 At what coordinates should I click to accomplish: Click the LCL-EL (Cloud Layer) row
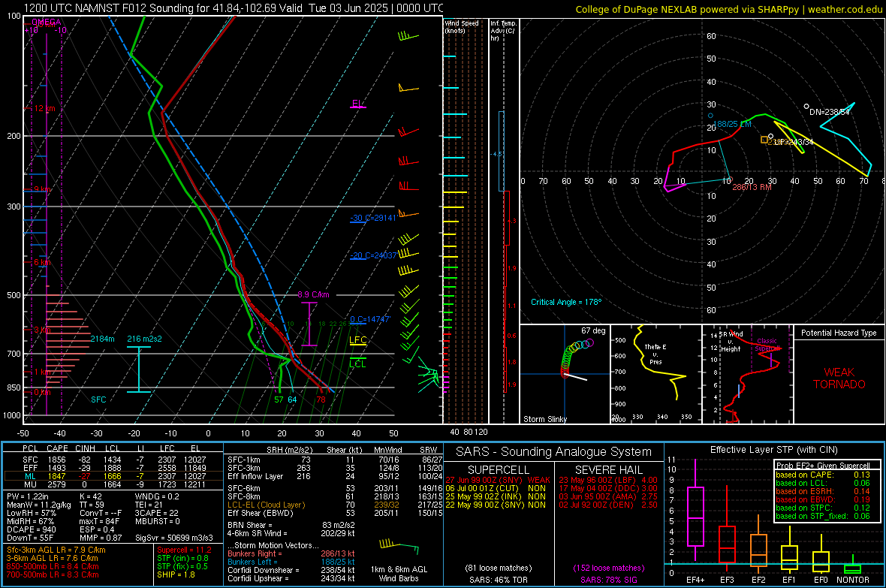coord(335,505)
